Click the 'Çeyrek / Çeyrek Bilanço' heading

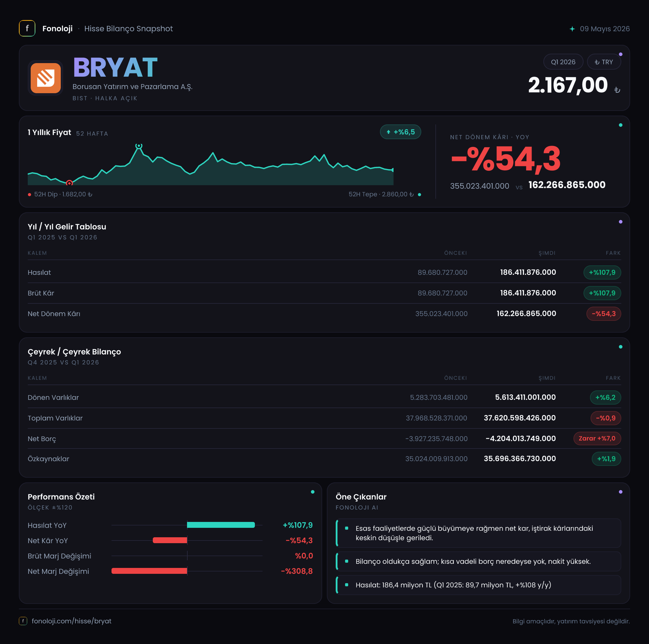[74, 351]
